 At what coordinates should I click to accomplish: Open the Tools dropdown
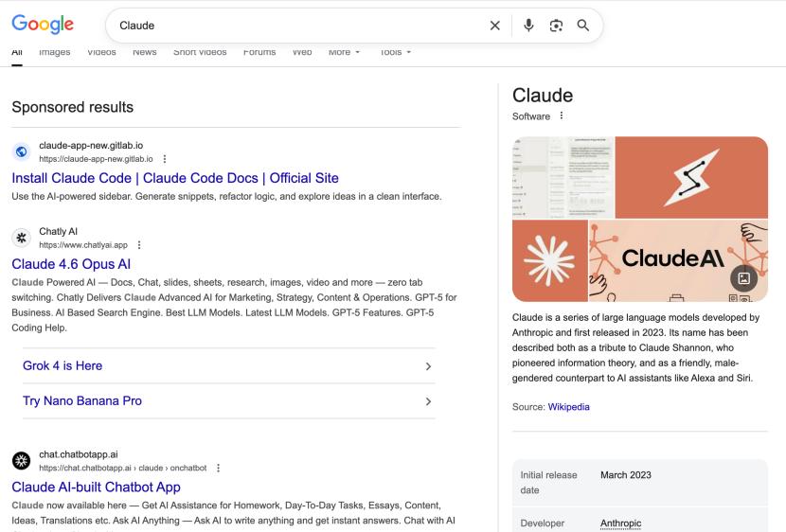(395, 52)
